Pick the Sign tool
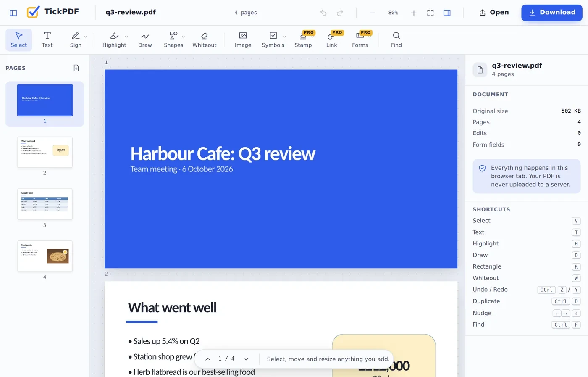The width and height of the screenshot is (588, 377). tap(76, 40)
